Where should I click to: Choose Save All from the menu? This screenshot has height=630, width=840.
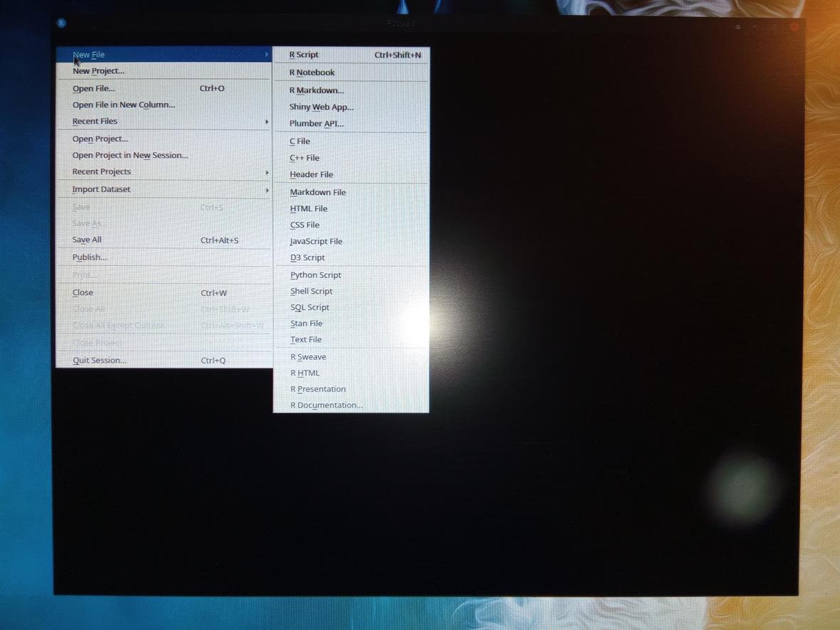point(87,240)
